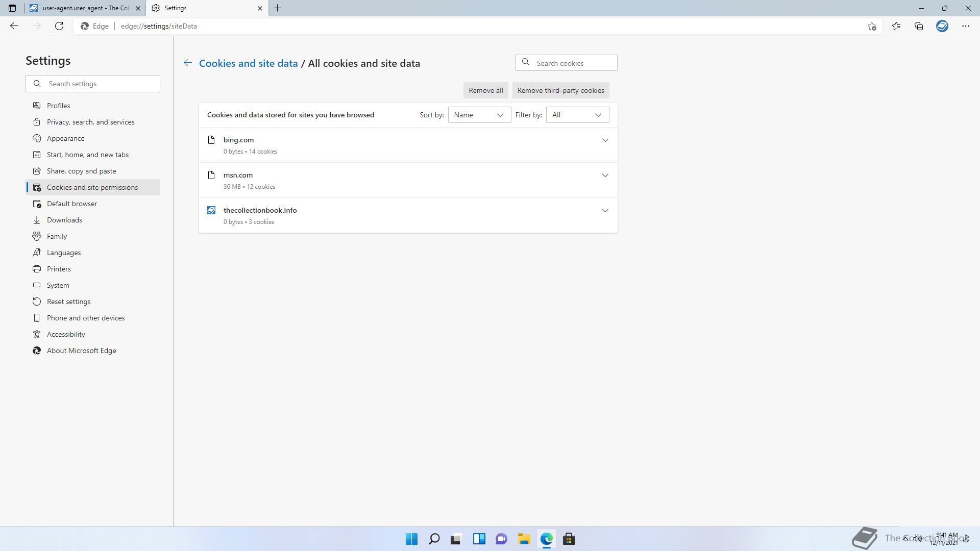Switch to the Settings tab
The image size is (980, 551).
click(207, 8)
